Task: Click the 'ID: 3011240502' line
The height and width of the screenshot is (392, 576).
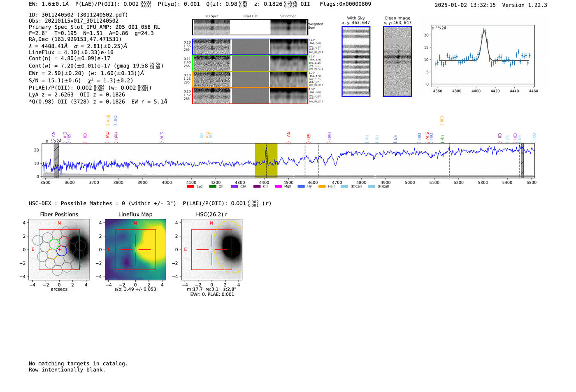Action: click(78, 15)
